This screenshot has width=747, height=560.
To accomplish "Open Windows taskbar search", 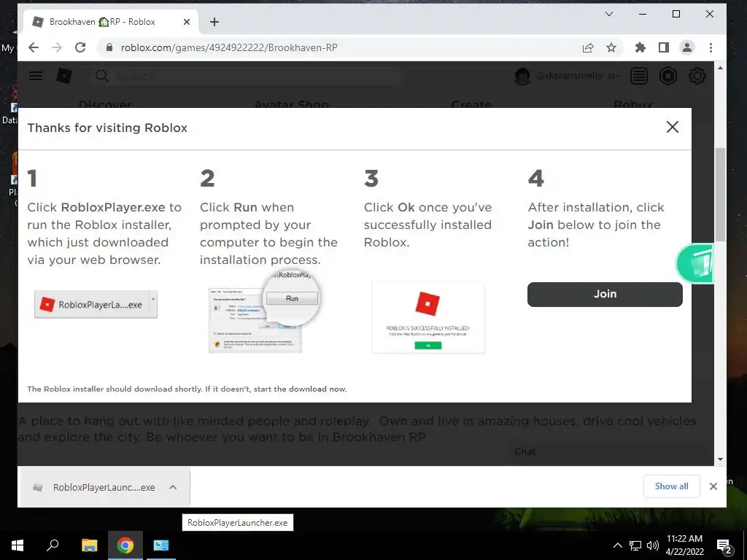I will pyautogui.click(x=53, y=545).
